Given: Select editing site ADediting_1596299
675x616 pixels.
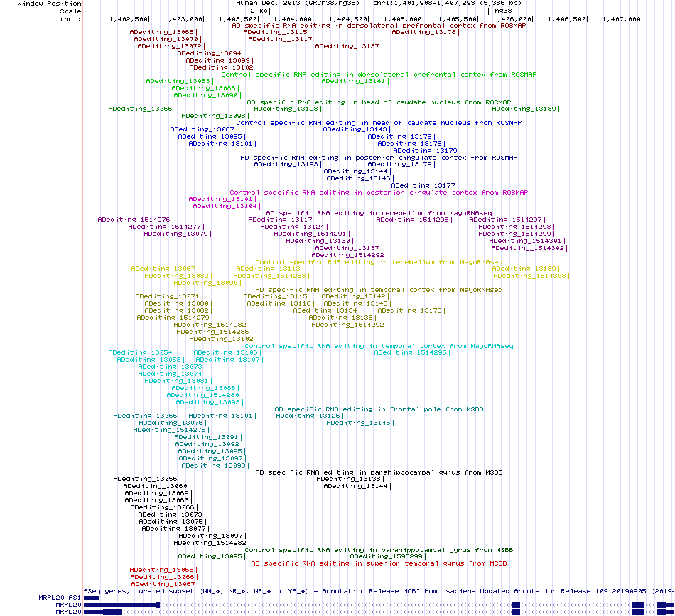Looking at the screenshot, I should [x=388, y=557].
